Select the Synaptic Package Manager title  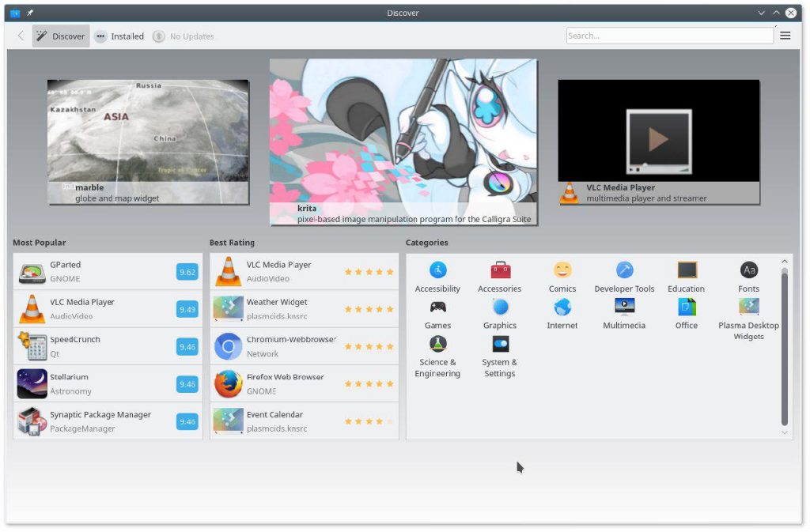tap(100, 415)
